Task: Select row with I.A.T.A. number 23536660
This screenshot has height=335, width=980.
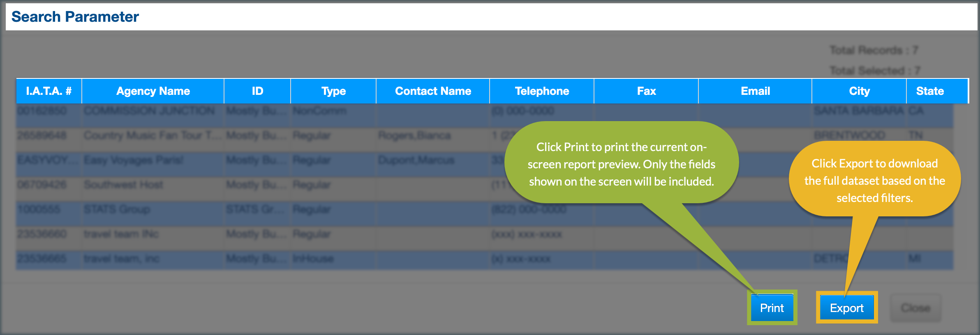Action: (42, 234)
